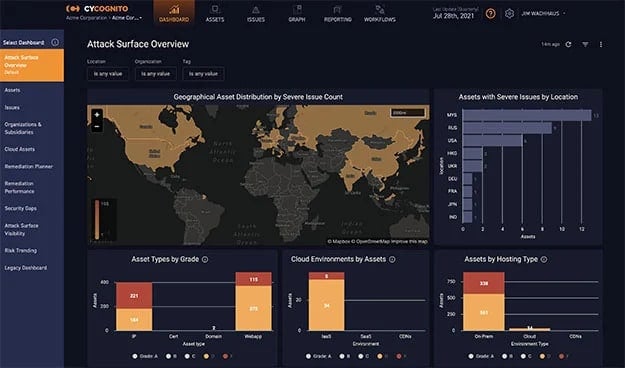Toggle Grade C legend in Asset Types chart
625x368 pixels.
(x=191, y=356)
